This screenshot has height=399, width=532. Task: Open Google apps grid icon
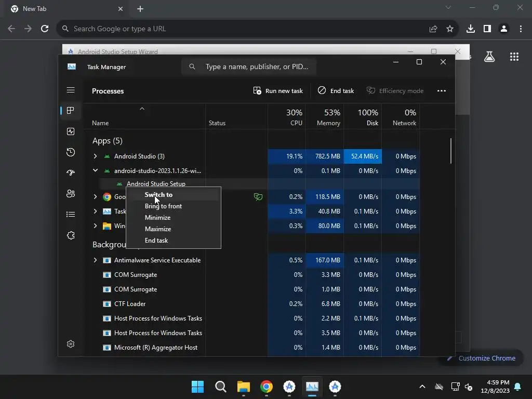point(514,57)
